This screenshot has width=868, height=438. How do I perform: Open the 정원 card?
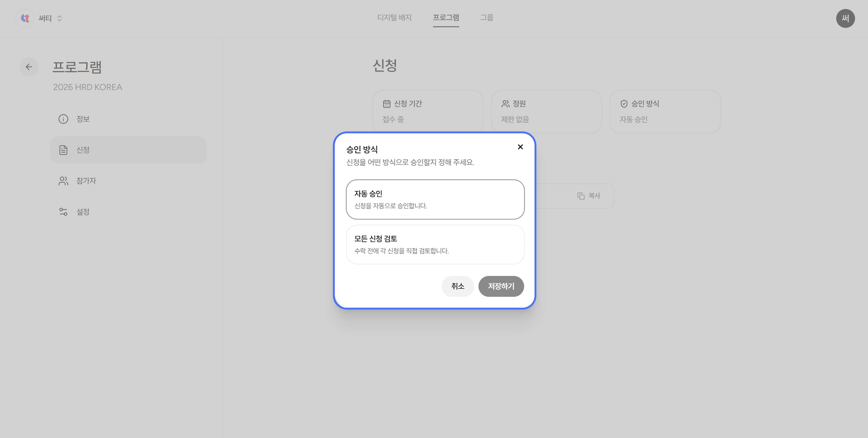pyautogui.click(x=546, y=112)
